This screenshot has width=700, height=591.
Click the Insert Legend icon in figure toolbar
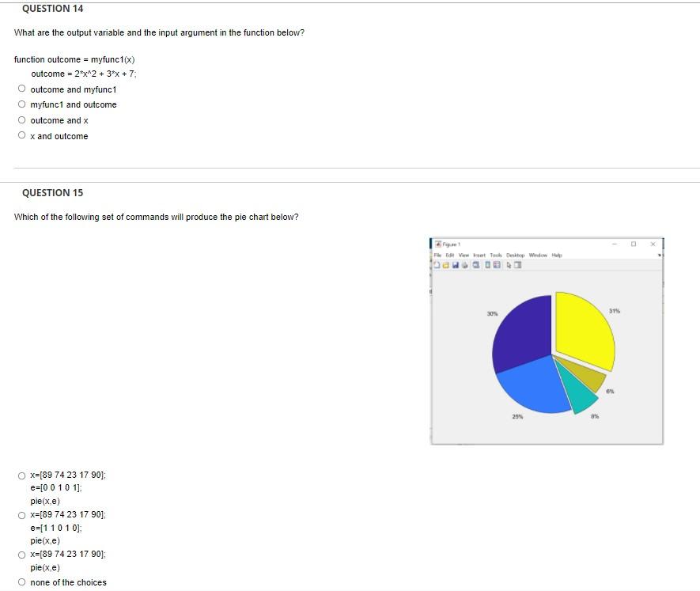pos(497,265)
